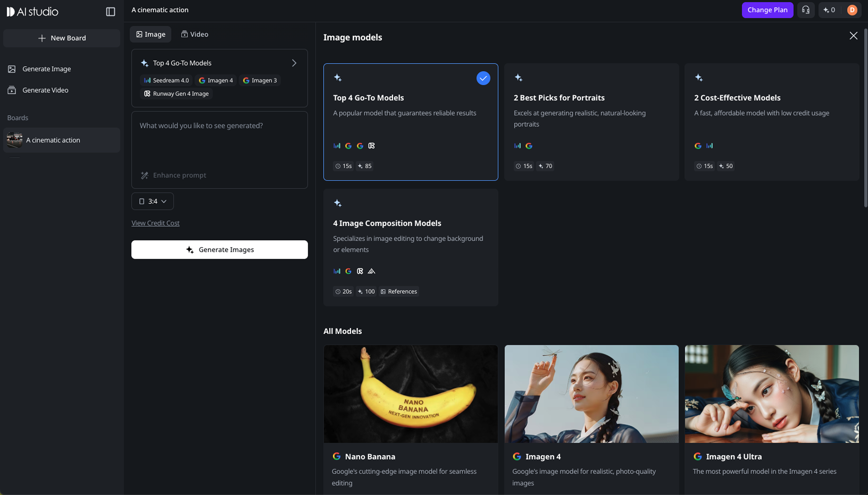The image size is (868, 495).
Task: Close the Image models panel
Action: click(x=853, y=36)
